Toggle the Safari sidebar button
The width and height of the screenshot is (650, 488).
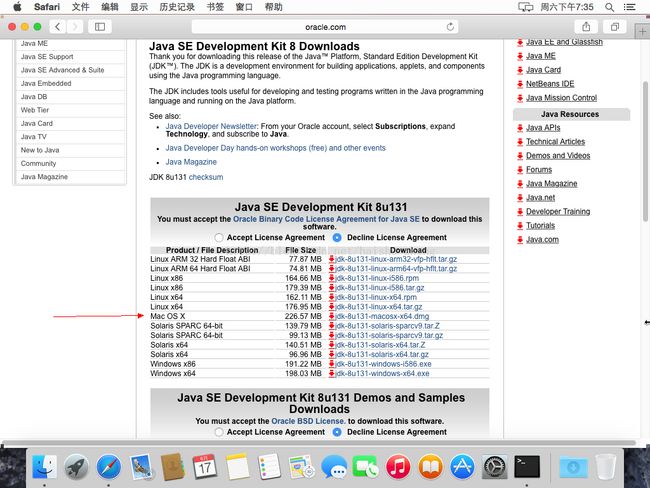100,27
